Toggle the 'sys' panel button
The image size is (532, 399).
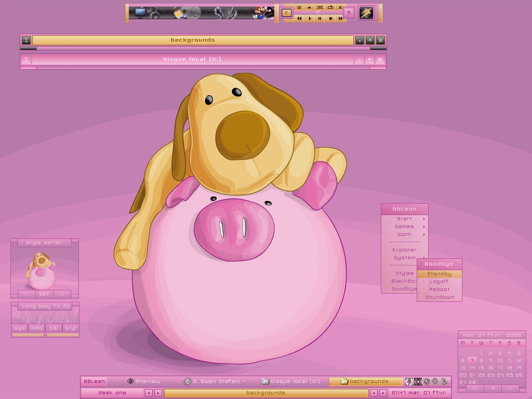(x=20, y=328)
